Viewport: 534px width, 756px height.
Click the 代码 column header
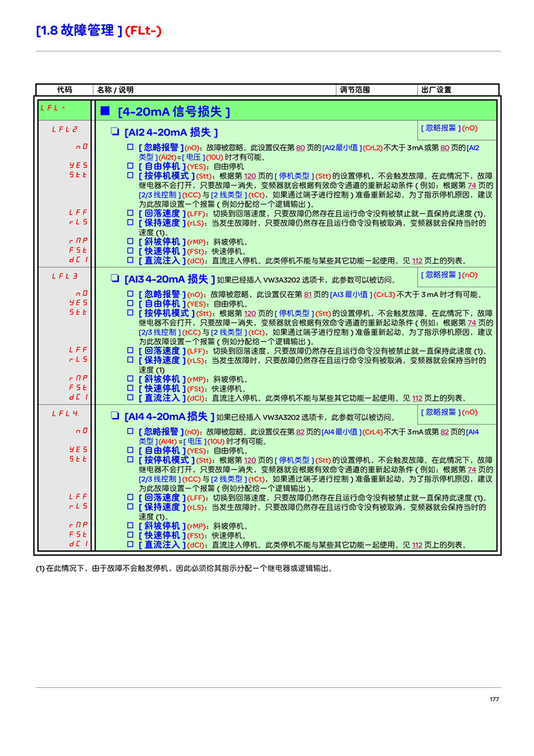65,89
